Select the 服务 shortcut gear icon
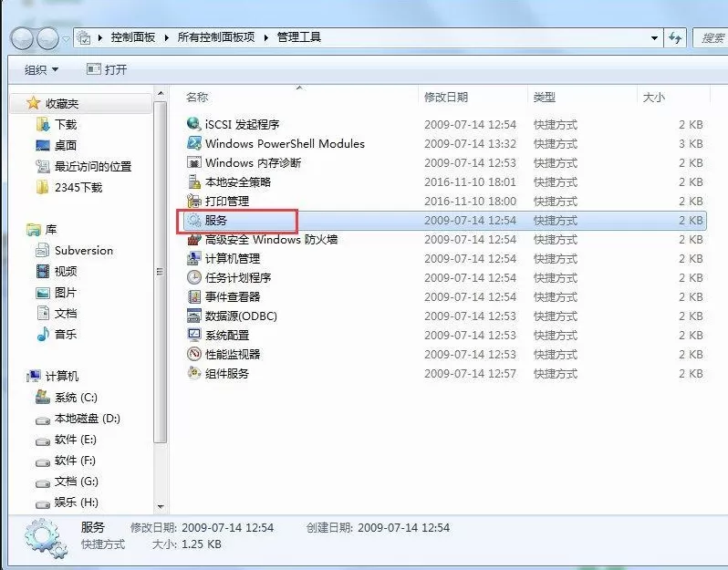Viewport: 728px width, 570px height. point(193,220)
